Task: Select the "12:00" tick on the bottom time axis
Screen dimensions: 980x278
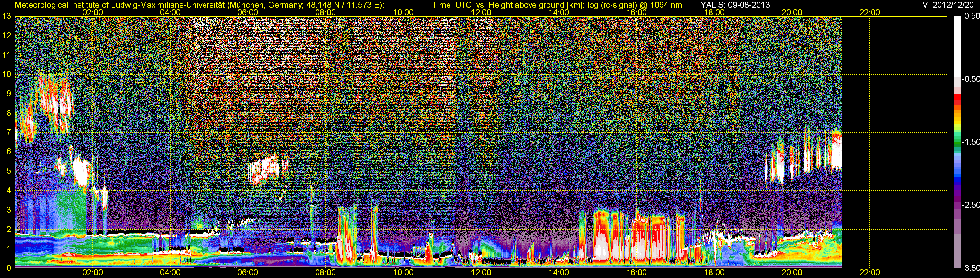Action: pyautogui.click(x=481, y=273)
